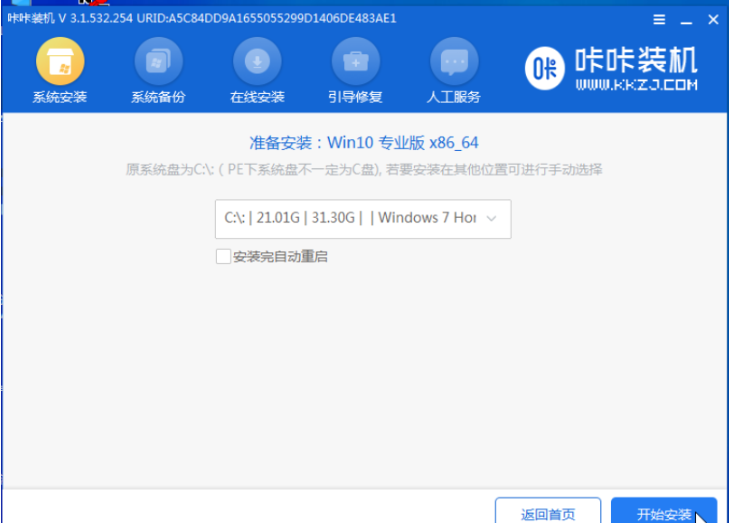Viewport: 730px width, 528px height.
Task: Switch to the 在线安装 tab label
Action: click(x=257, y=97)
